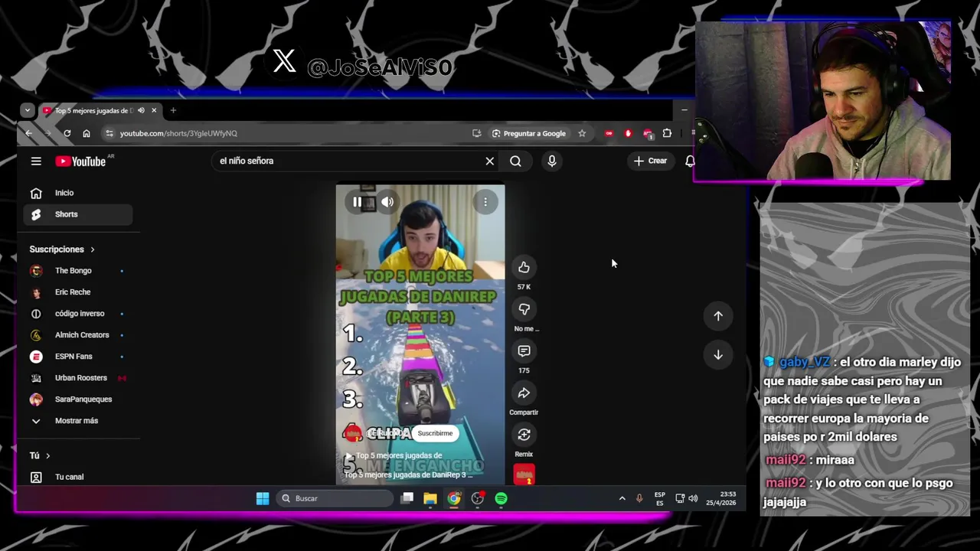Open YouTube notifications bell
The height and width of the screenshot is (551, 980).
tap(690, 161)
